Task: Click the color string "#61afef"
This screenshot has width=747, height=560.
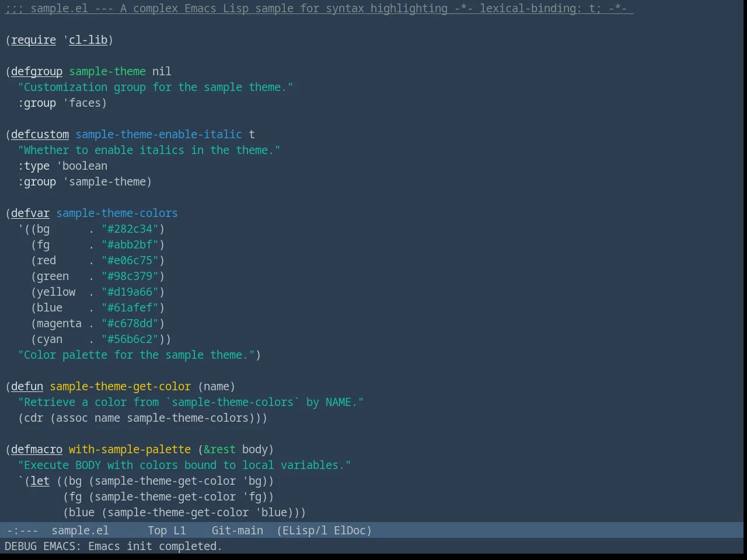Action: [130, 307]
